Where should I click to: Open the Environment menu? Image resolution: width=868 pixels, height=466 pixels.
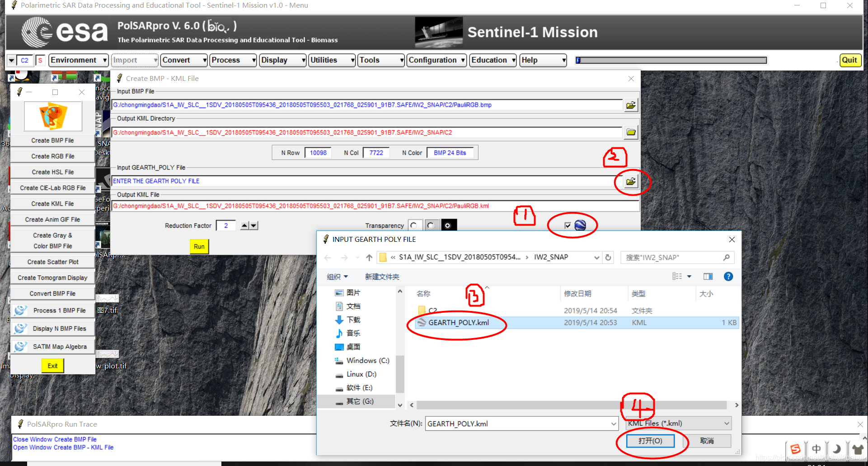(x=79, y=60)
